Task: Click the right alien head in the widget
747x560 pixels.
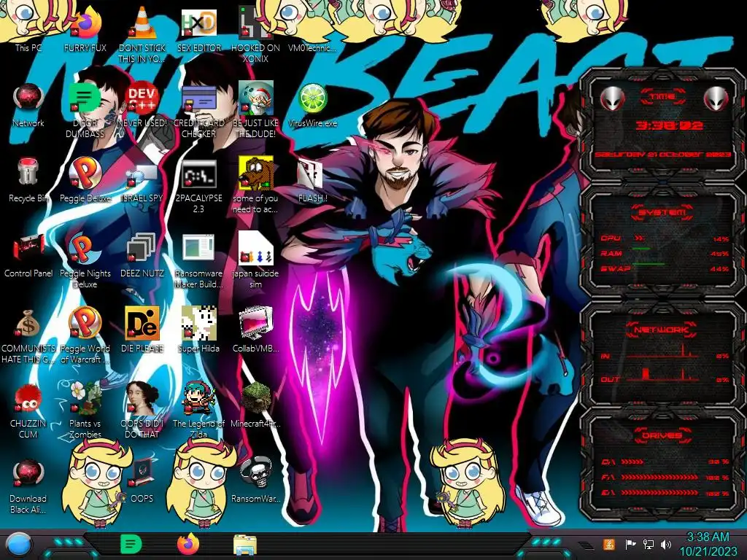Action: (x=716, y=99)
